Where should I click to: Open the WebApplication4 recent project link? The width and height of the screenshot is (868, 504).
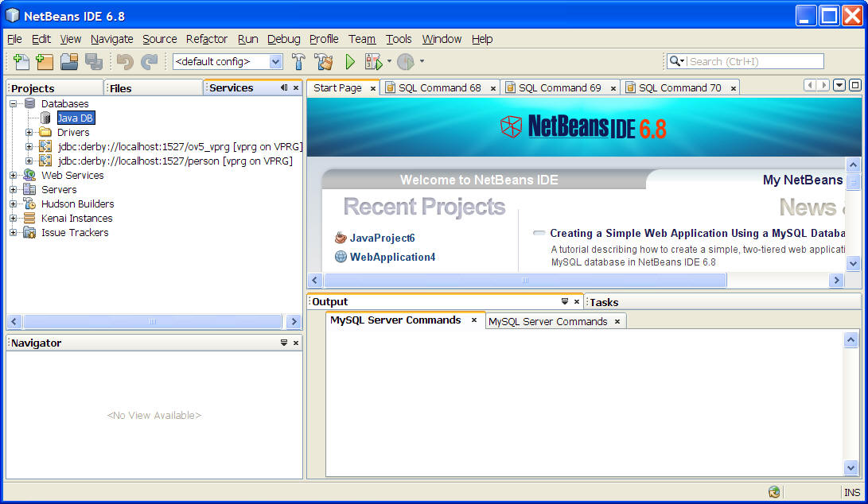[x=392, y=258]
